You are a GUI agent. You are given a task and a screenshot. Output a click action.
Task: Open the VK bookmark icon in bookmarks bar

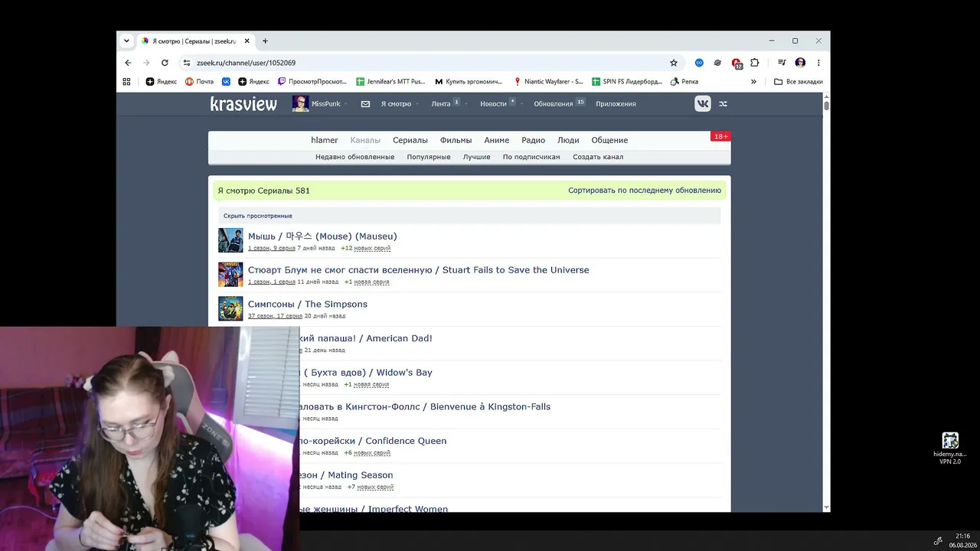pyautogui.click(x=226, y=81)
